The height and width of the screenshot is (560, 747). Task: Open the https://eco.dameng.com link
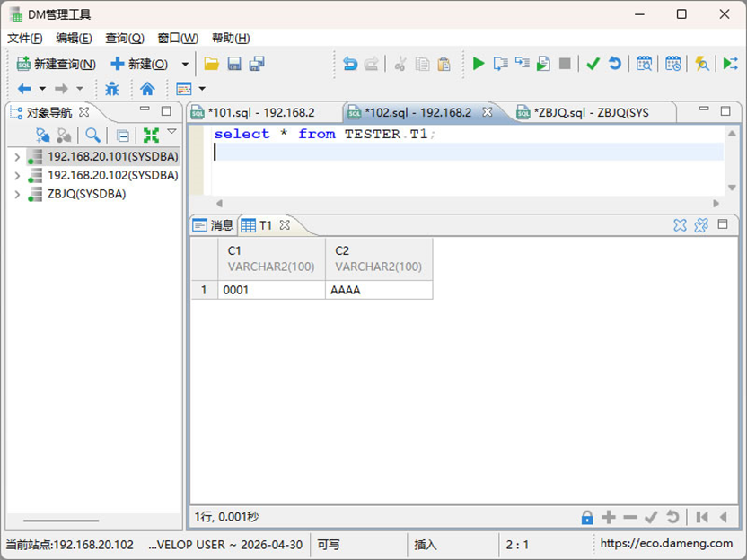(x=666, y=543)
